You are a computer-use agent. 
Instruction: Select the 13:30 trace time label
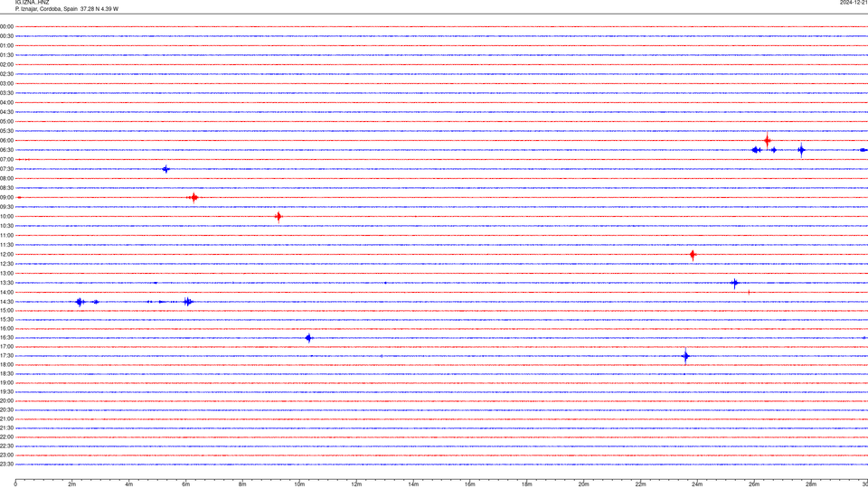pos(6,283)
